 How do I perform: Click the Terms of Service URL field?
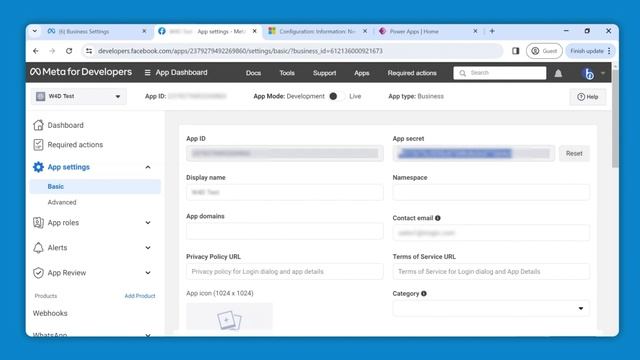tap(491, 271)
